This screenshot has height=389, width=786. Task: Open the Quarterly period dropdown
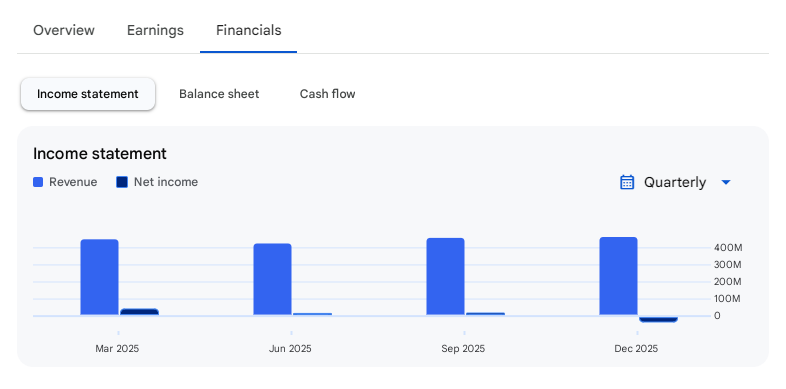click(675, 182)
